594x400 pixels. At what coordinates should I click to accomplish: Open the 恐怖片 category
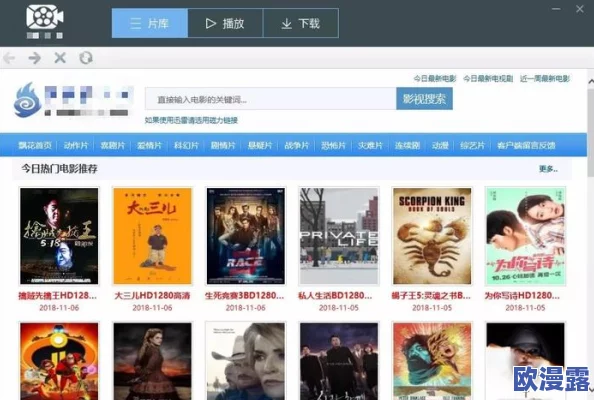coord(333,145)
